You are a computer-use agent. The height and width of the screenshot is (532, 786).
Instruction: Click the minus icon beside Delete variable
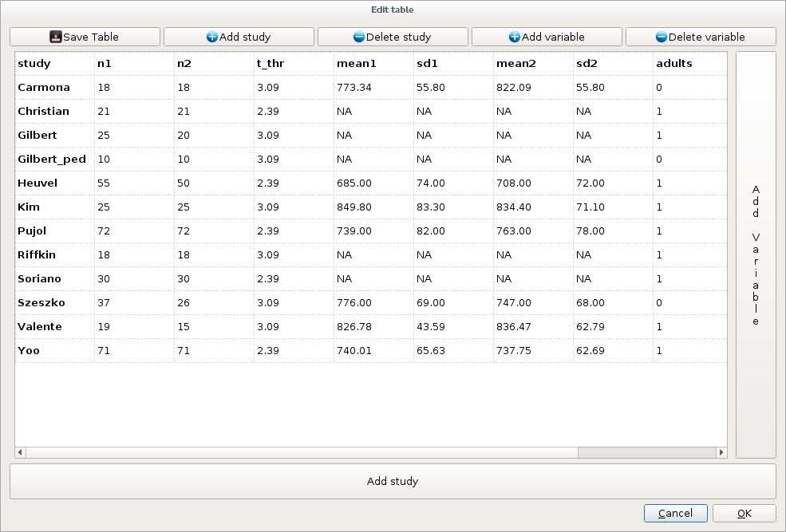click(x=662, y=37)
